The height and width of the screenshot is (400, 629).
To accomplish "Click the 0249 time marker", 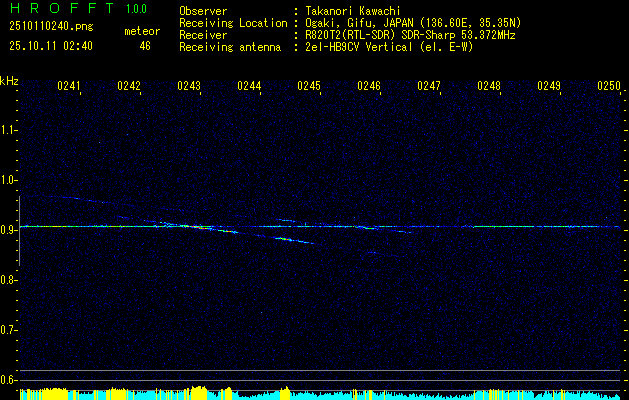I will pyautogui.click(x=548, y=86).
